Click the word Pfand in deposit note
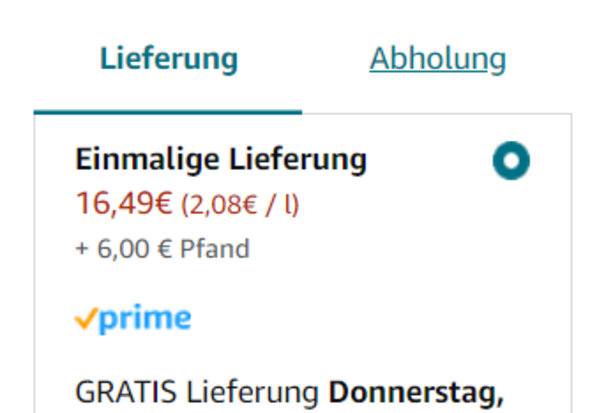590x413 pixels. [x=215, y=249]
